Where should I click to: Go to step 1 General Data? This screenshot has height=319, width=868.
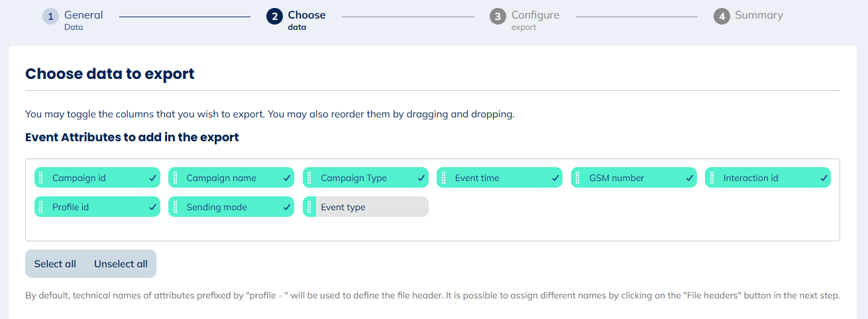(74, 19)
